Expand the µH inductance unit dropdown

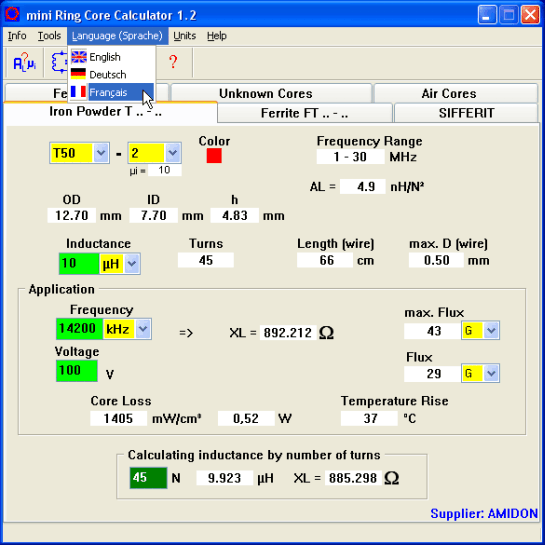point(132,264)
